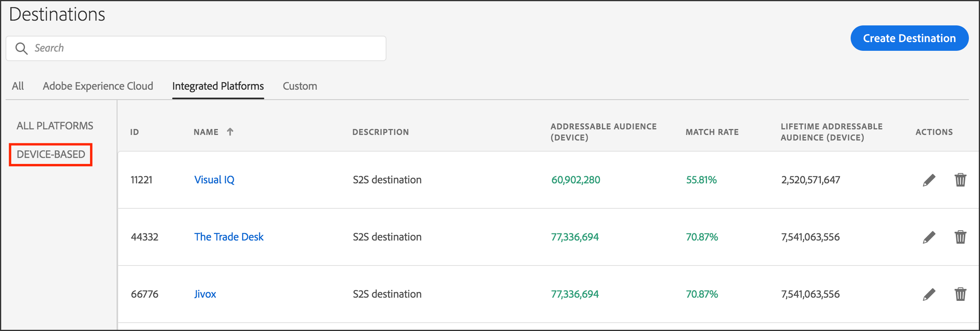The width and height of the screenshot is (980, 331).
Task: Open the Jivox destination link
Action: tap(205, 294)
